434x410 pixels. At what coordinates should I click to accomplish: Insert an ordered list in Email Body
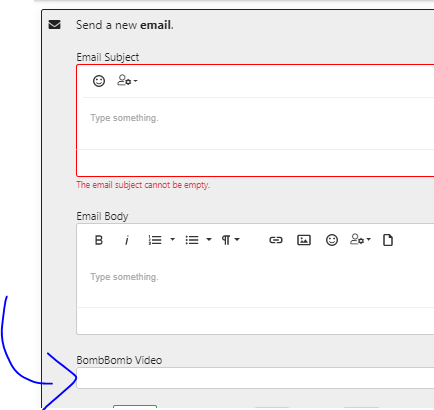(x=155, y=240)
